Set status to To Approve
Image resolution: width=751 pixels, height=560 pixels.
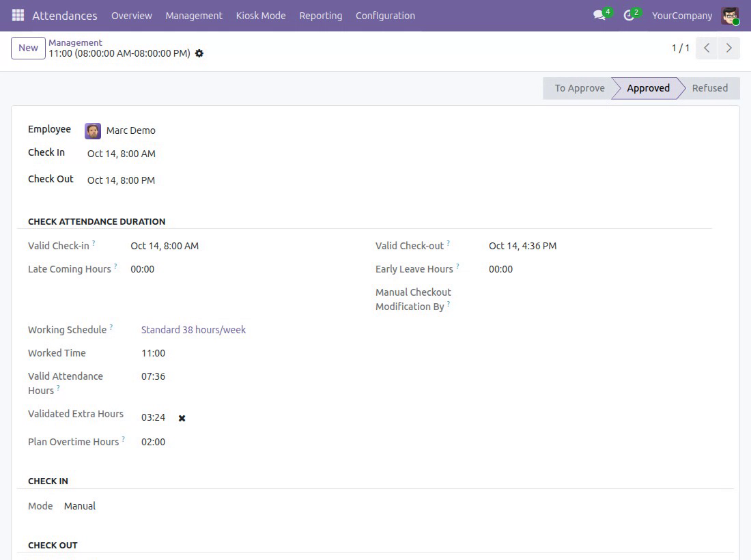coord(580,88)
